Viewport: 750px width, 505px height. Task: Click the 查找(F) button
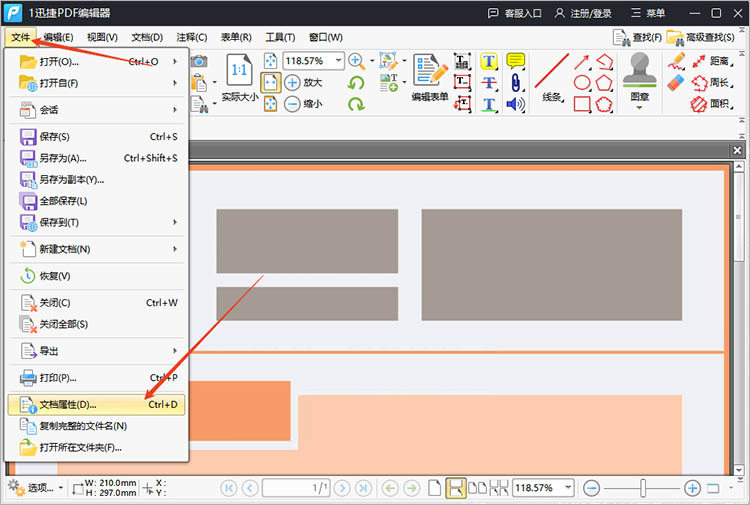637,37
